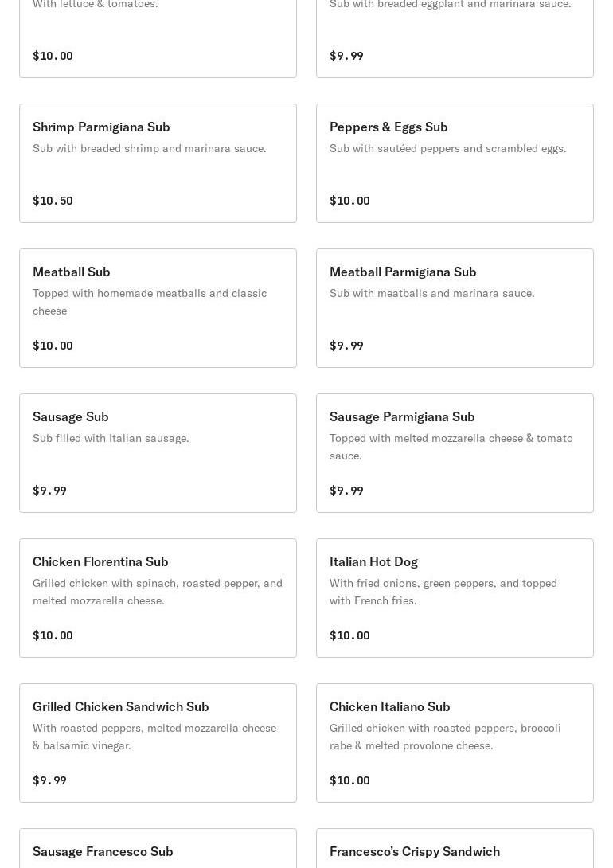Viewport: 613px width, 868px height.
Task: Select the Peppers & Eggs Sub card
Action: (455, 163)
